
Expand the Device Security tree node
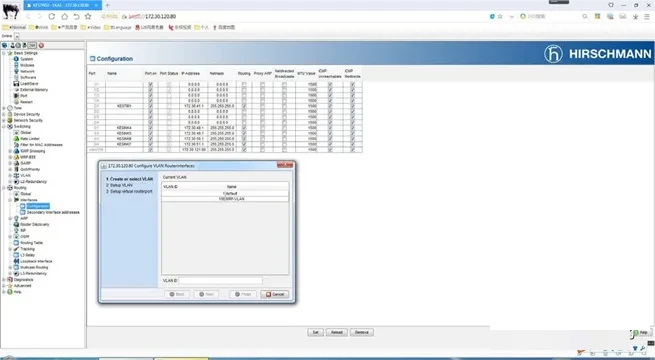pos(4,114)
